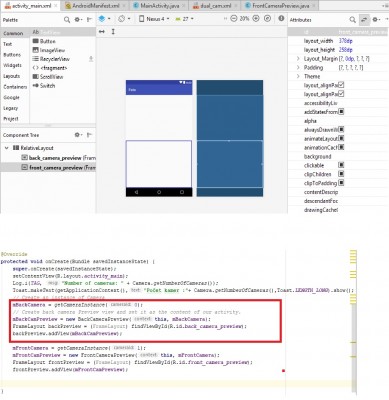Select Buttons palette category

(12, 55)
